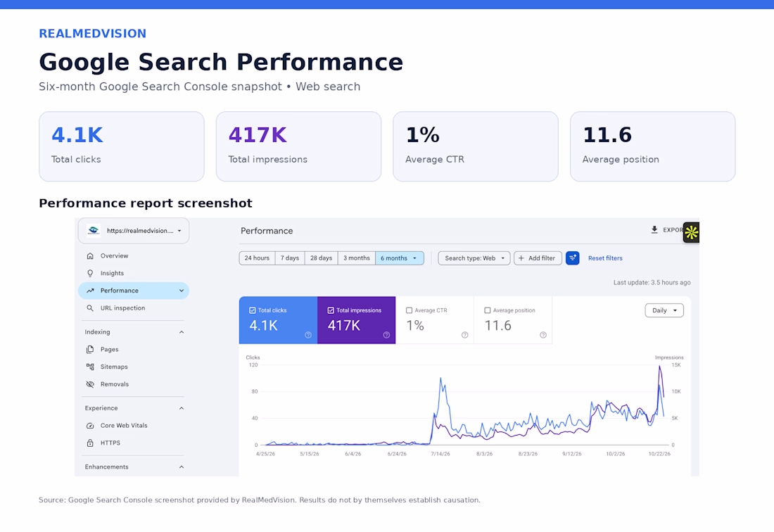774x532 pixels.
Task: Click the Export download icon
Action: [654, 230]
